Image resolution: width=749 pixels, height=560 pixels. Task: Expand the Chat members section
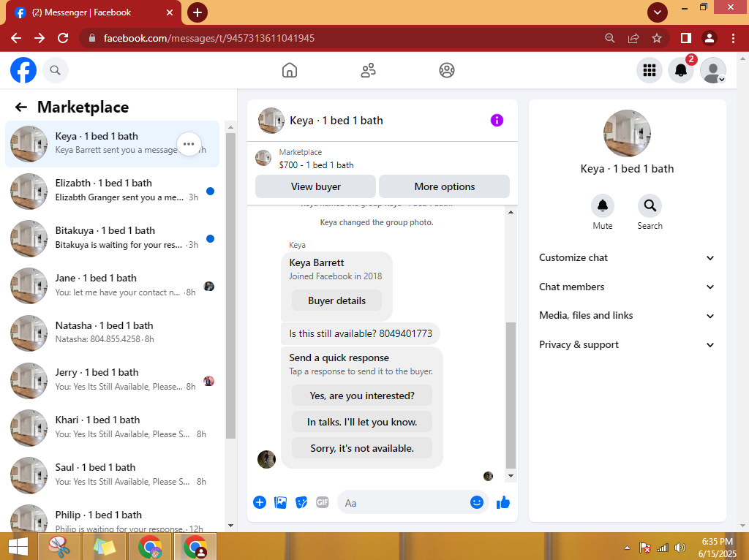point(627,287)
